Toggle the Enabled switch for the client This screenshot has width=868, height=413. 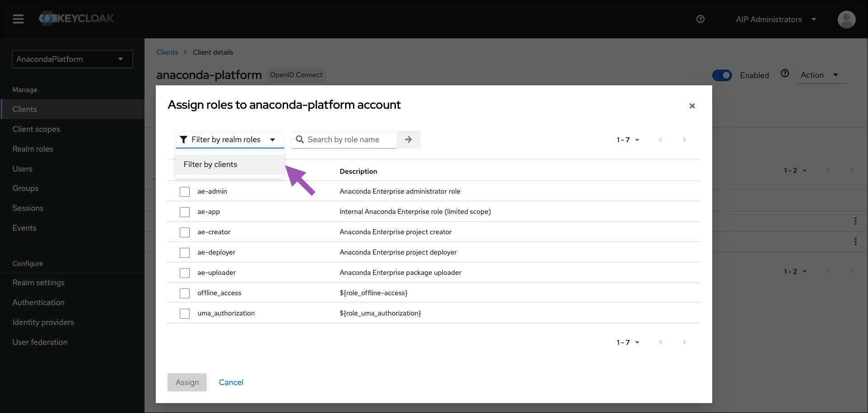[722, 75]
